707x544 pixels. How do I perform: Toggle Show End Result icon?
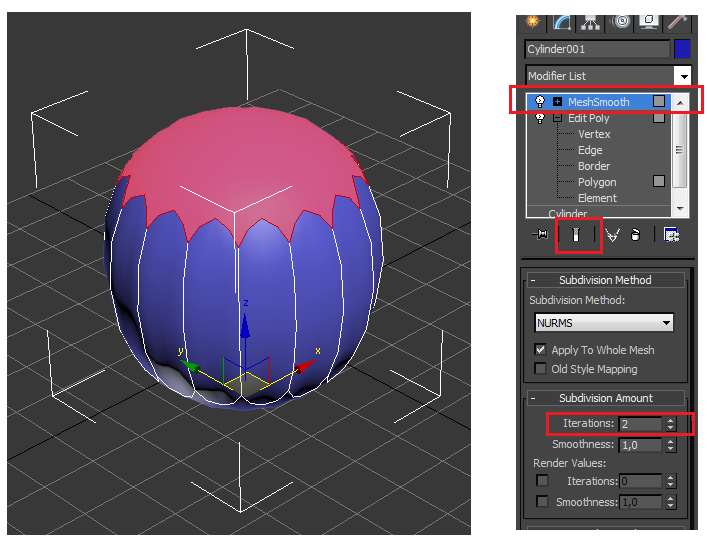tap(576, 235)
